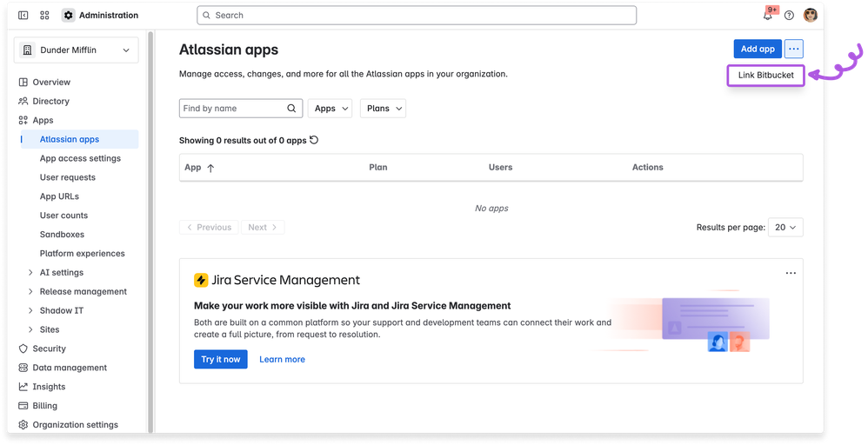
Task: Click the Previous page button
Action: pos(209,228)
